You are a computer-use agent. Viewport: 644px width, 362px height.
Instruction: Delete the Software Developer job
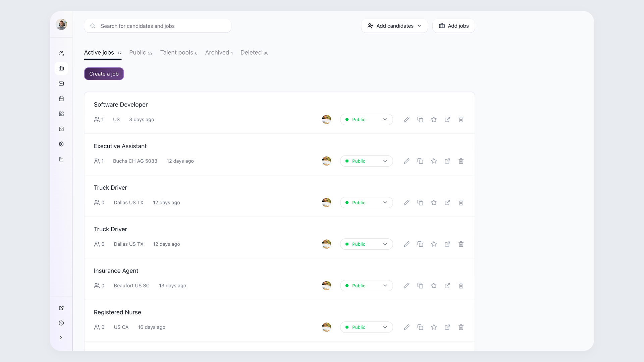click(461, 119)
